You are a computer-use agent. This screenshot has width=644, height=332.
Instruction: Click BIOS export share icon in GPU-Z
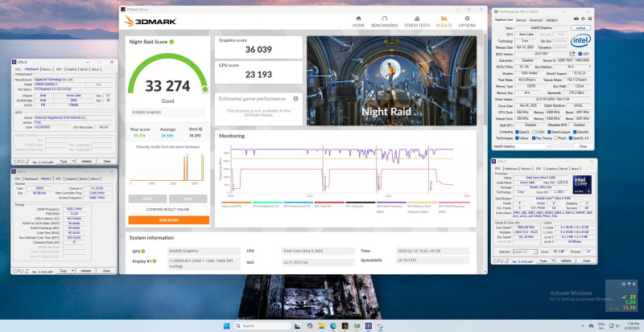[572, 53]
